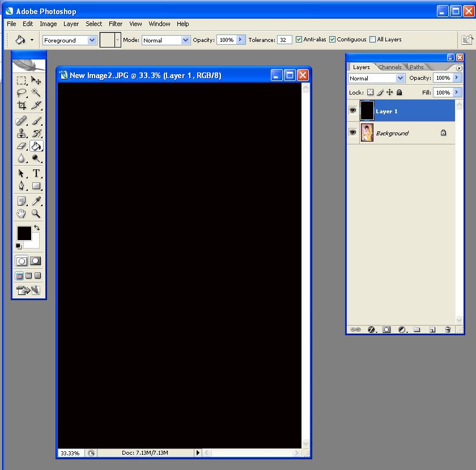476x470 pixels.
Task: Select the Zoom tool
Action: (x=36, y=214)
